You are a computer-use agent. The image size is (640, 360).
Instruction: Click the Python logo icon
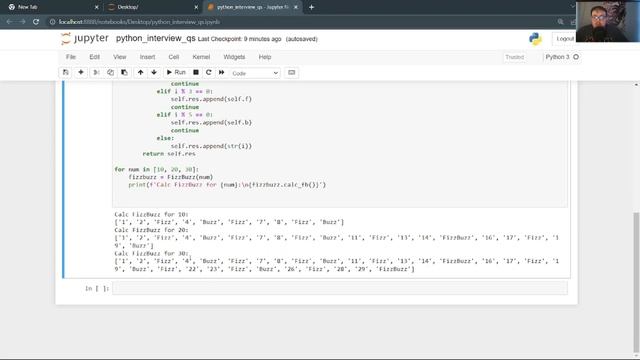point(535,39)
